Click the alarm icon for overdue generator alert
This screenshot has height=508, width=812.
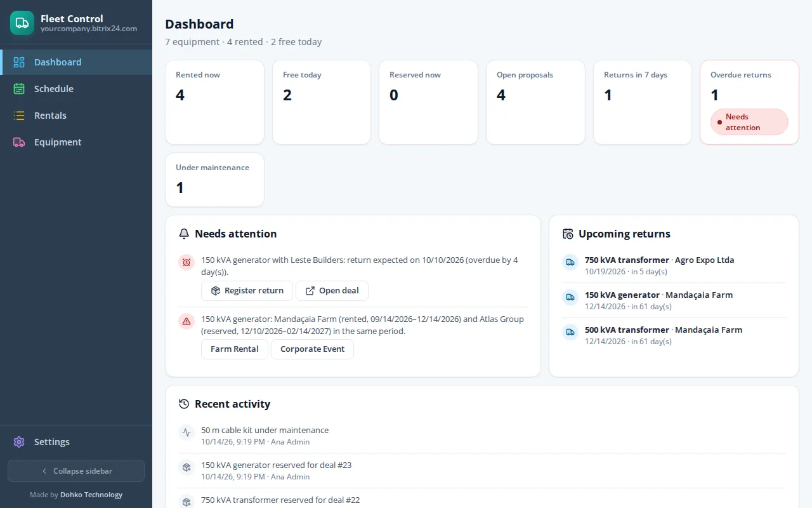187,262
